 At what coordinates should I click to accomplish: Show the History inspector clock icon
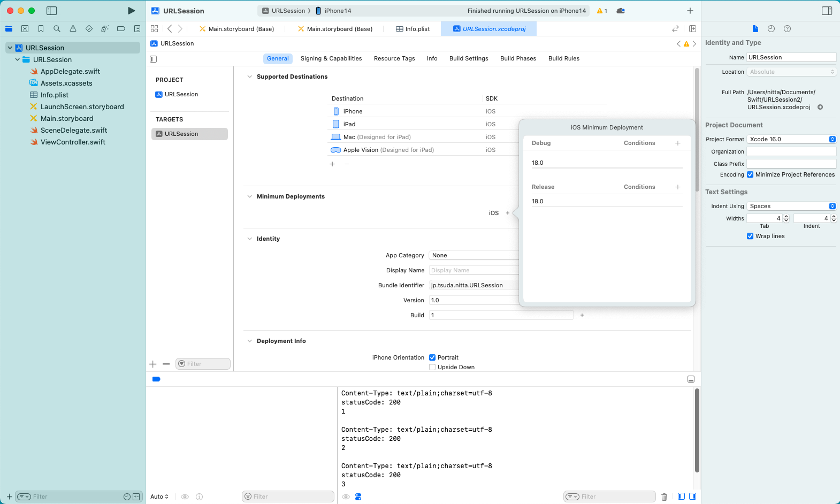pyautogui.click(x=771, y=29)
